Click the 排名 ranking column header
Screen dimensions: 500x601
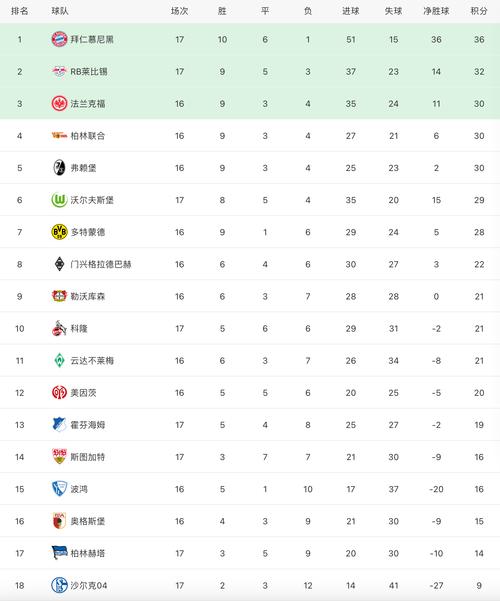20,11
